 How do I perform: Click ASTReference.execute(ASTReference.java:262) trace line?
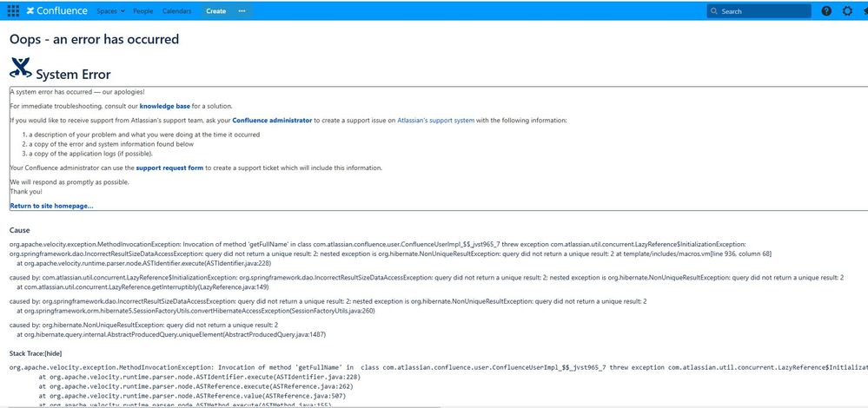click(196, 386)
